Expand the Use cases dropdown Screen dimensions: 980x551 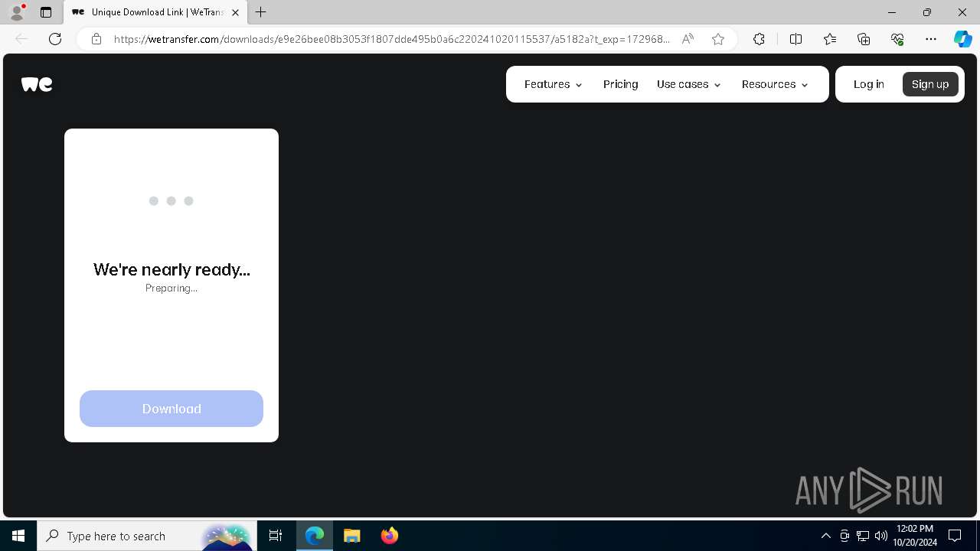coord(689,84)
